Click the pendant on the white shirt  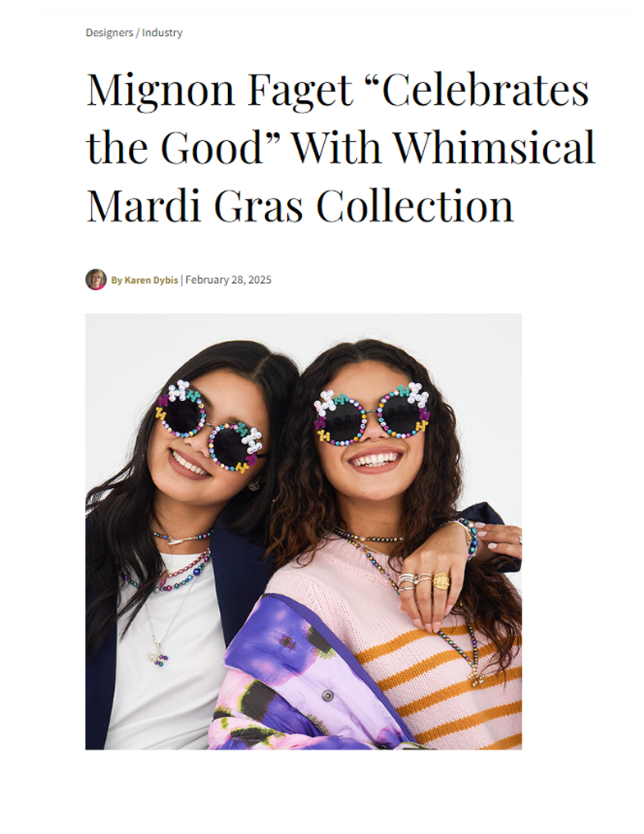158,656
